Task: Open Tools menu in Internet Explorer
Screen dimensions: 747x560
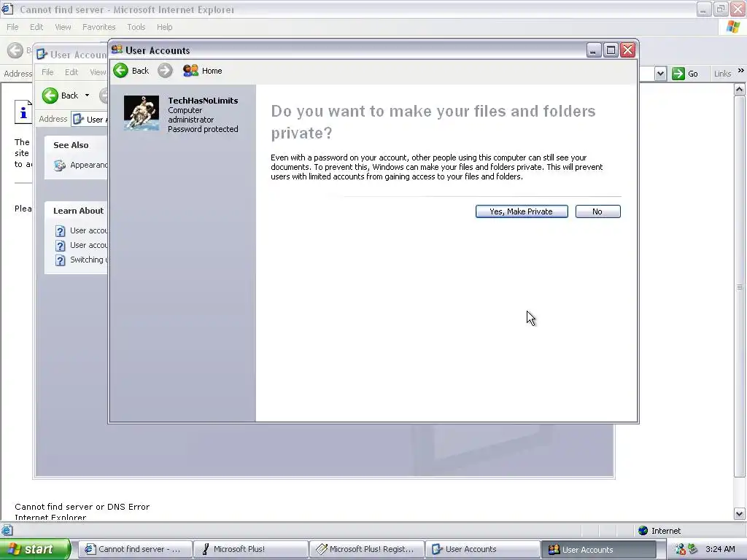Action: point(136,27)
